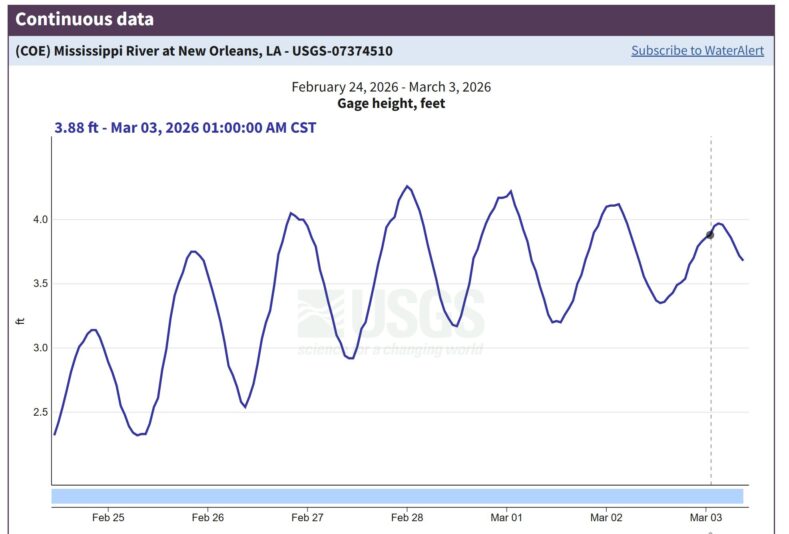The width and height of the screenshot is (789, 534).
Task: Click the blue time range slider bar
Action: 397,496
